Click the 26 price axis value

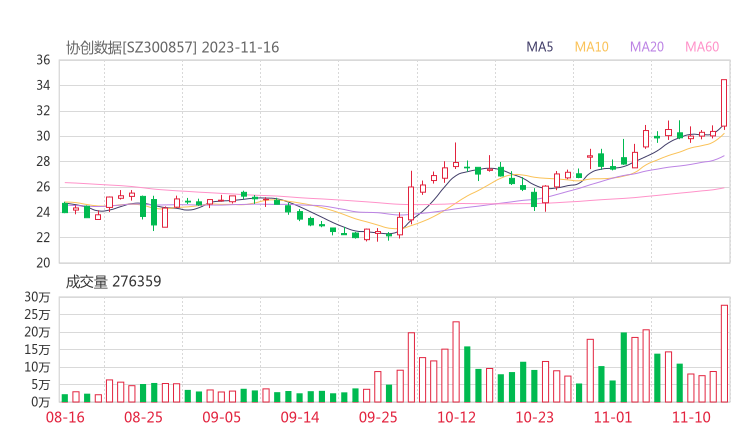click(x=43, y=187)
